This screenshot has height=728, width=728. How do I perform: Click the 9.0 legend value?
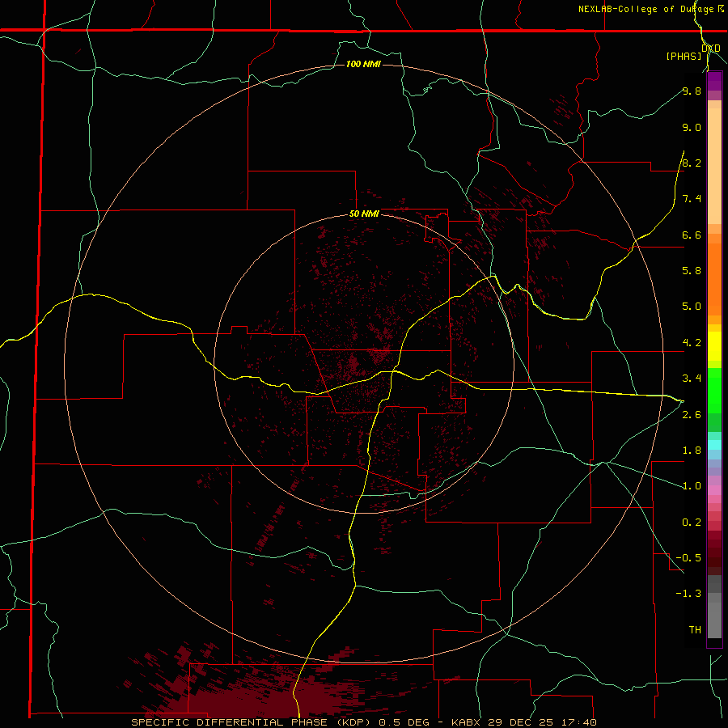click(x=692, y=127)
